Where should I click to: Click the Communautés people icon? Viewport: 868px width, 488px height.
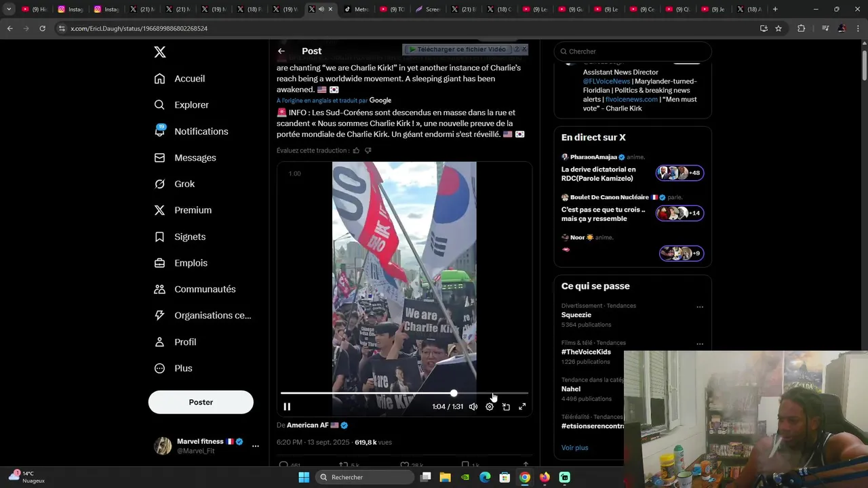[159, 289]
